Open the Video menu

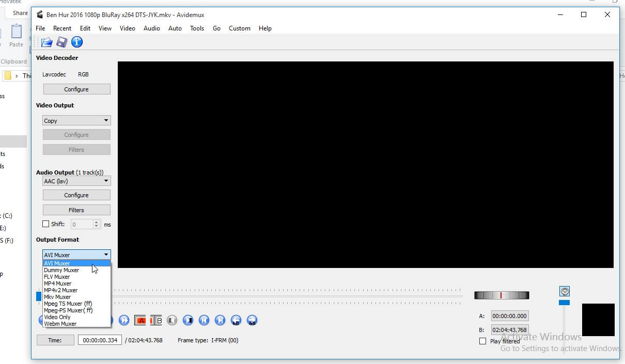point(127,28)
